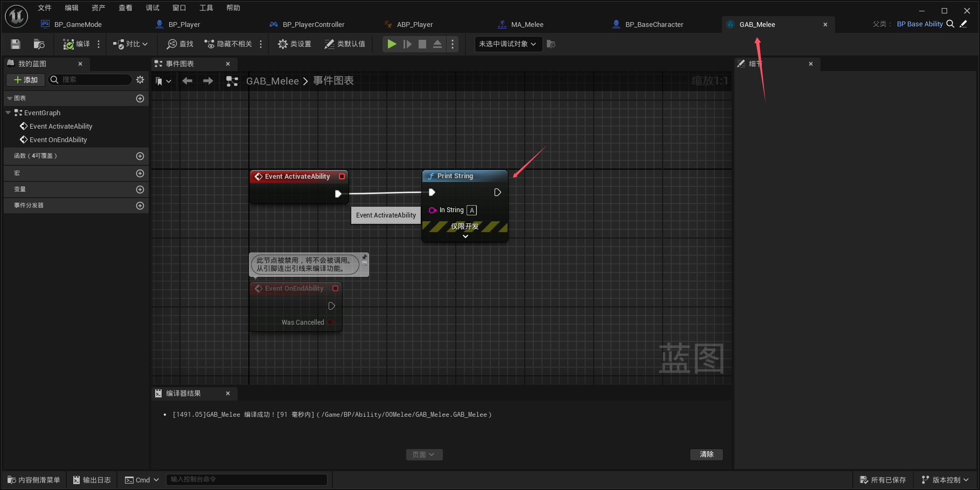Image resolution: width=980 pixels, height=490 pixels.
Task: Click the Unreal Engine logo icon
Action: coord(16,17)
